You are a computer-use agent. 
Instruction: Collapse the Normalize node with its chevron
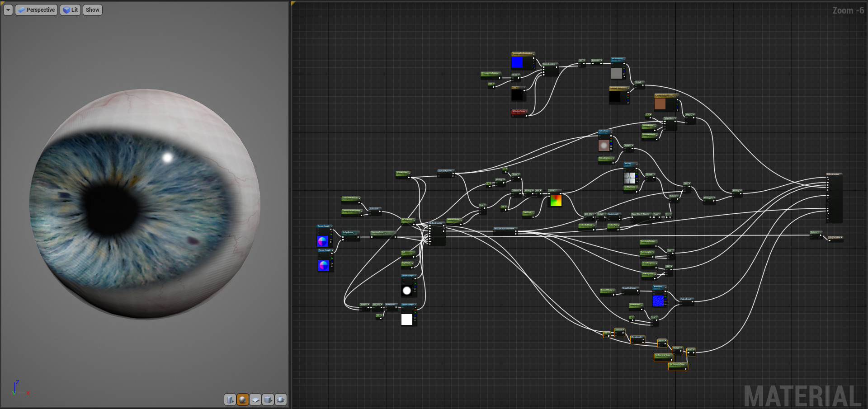click(x=601, y=60)
